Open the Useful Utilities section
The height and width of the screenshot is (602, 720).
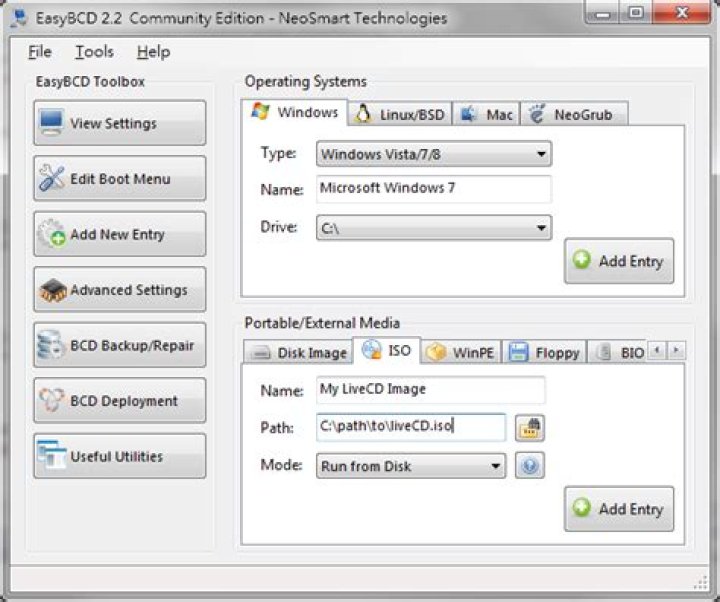click(x=120, y=456)
